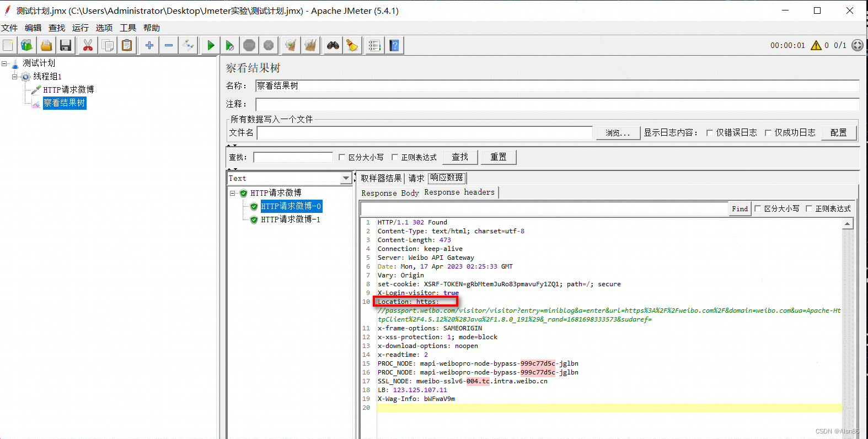Click the 浏览... button
Viewport: 868px width, 439px height.
(x=618, y=133)
